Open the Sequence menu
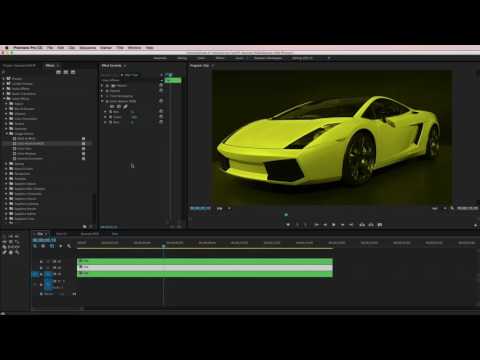 click(88, 48)
